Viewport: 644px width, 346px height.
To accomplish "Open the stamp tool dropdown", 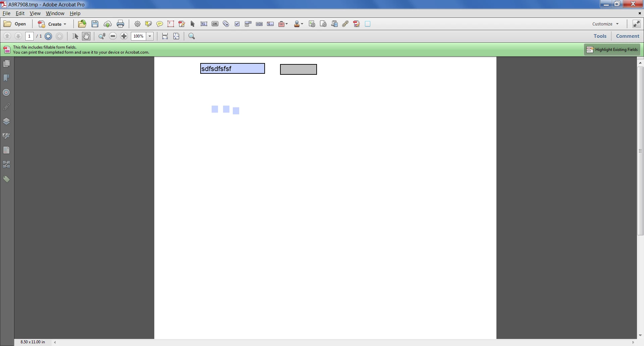I will pyautogui.click(x=298, y=24).
